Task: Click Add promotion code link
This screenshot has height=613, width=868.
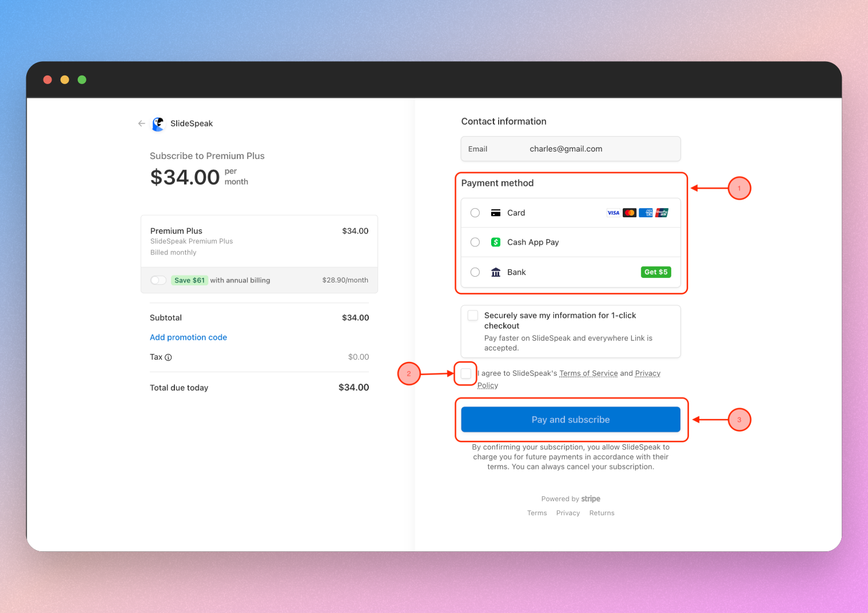Action: click(x=188, y=337)
